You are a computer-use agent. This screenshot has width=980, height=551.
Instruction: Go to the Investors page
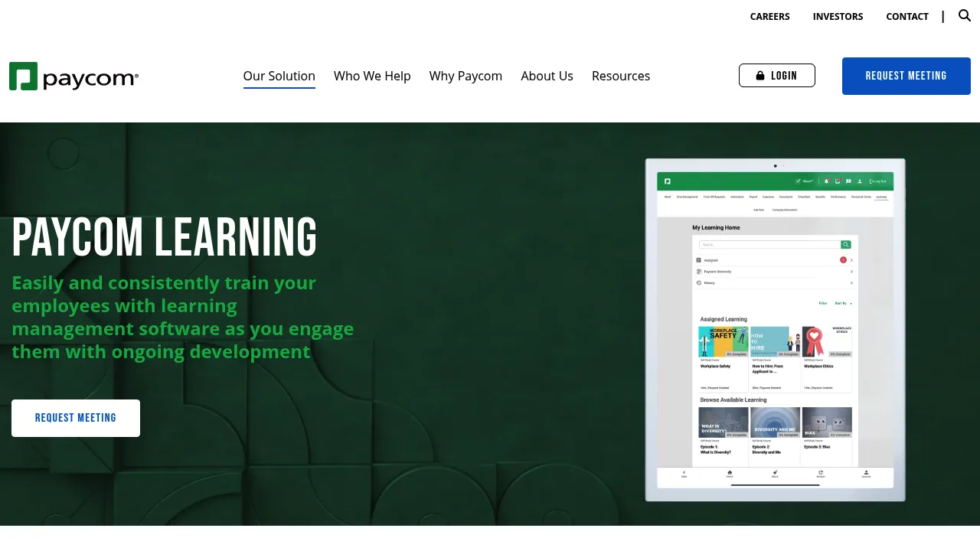[x=838, y=16]
